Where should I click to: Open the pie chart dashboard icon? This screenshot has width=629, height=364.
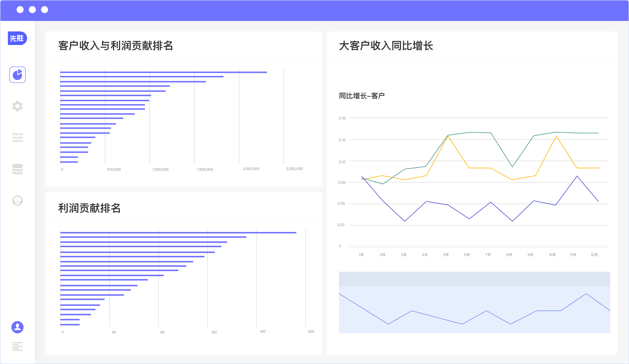pyautogui.click(x=17, y=75)
